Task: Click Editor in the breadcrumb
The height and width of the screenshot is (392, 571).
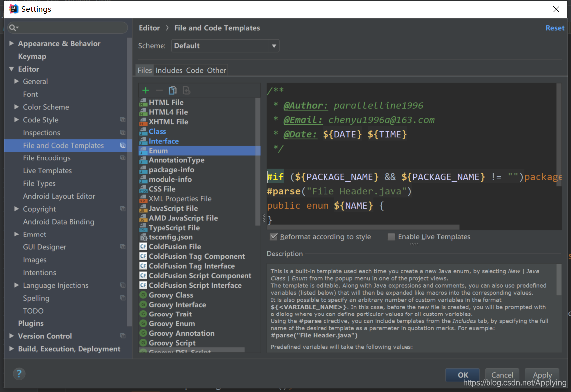Action: [x=149, y=28]
